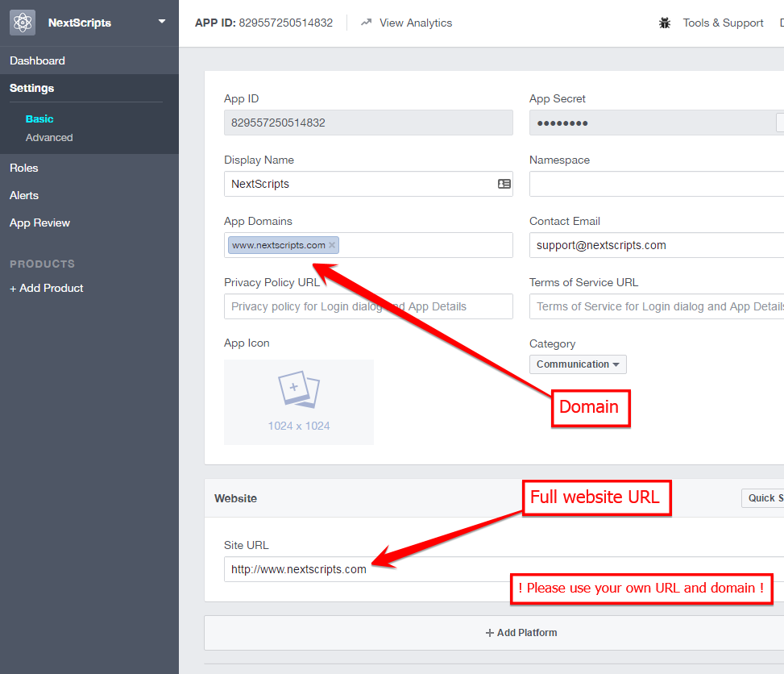Upload an App Icon image

point(298,401)
